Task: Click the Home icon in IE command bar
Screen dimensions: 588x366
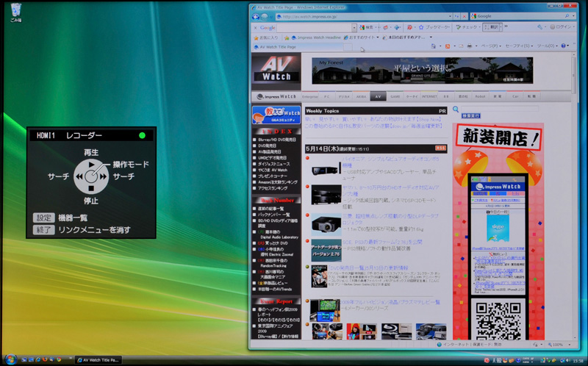Action: [434, 46]
